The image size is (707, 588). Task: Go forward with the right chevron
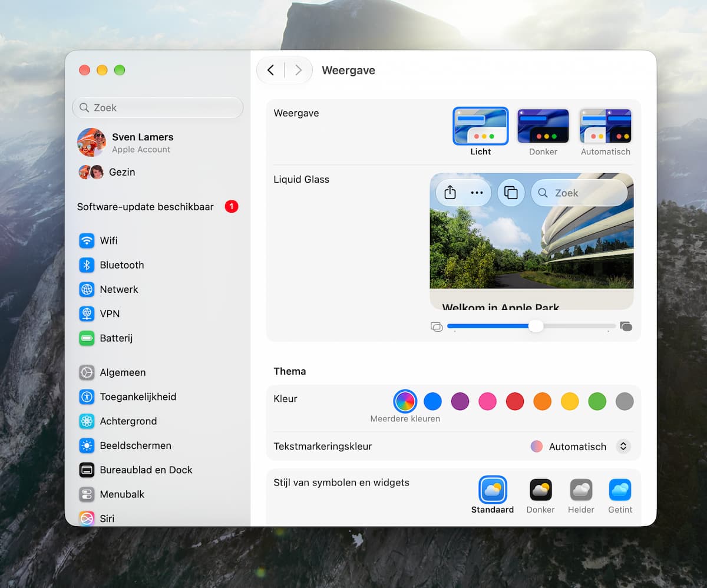(x=298, y=70)
